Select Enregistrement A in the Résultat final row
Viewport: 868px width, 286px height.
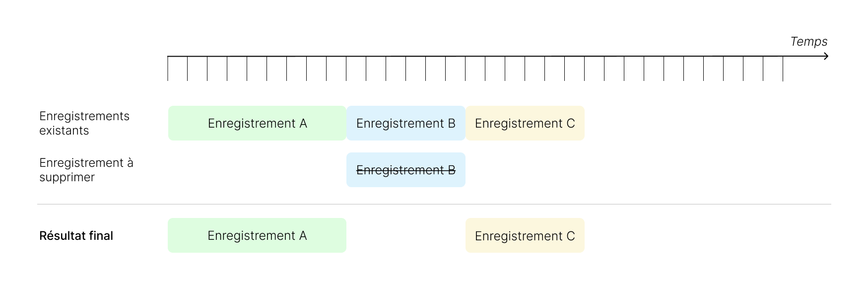tap(257, 235)
